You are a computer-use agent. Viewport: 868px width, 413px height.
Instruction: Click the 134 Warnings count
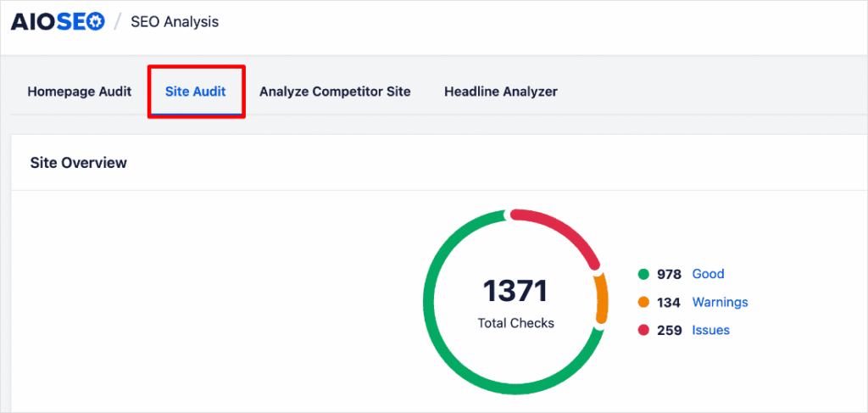click(x=669, y=302)
